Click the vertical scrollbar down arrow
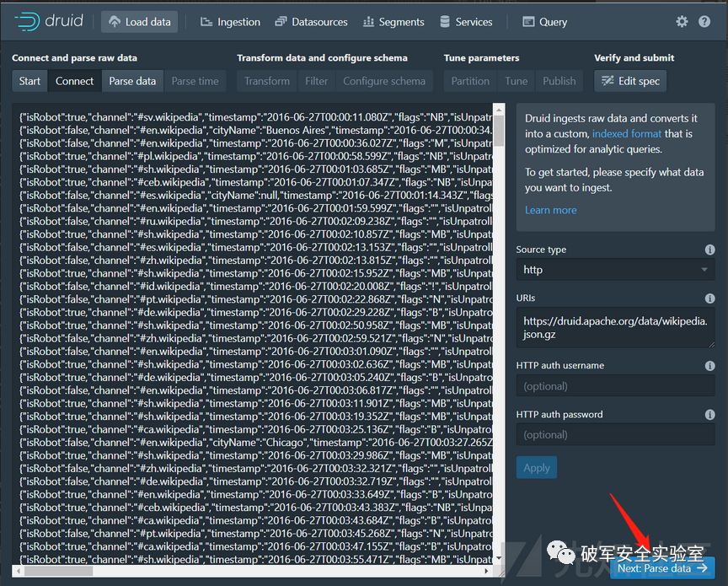The height and width of the screenshot is (586, 728). pos(499,557)
